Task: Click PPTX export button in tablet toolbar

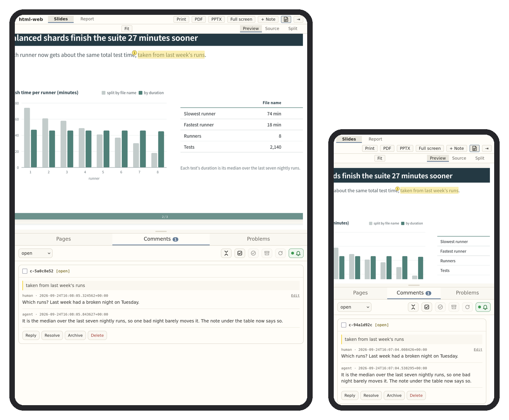Action: (x=217, y=19)
